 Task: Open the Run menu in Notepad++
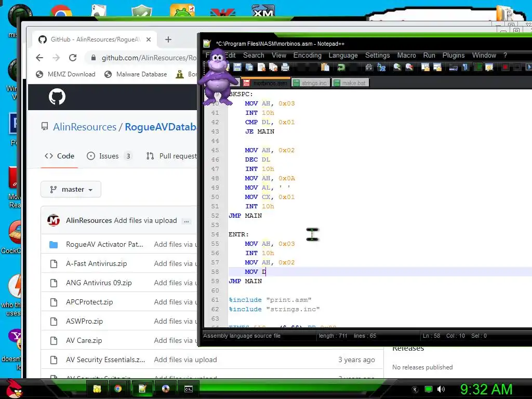coord(429,55)
